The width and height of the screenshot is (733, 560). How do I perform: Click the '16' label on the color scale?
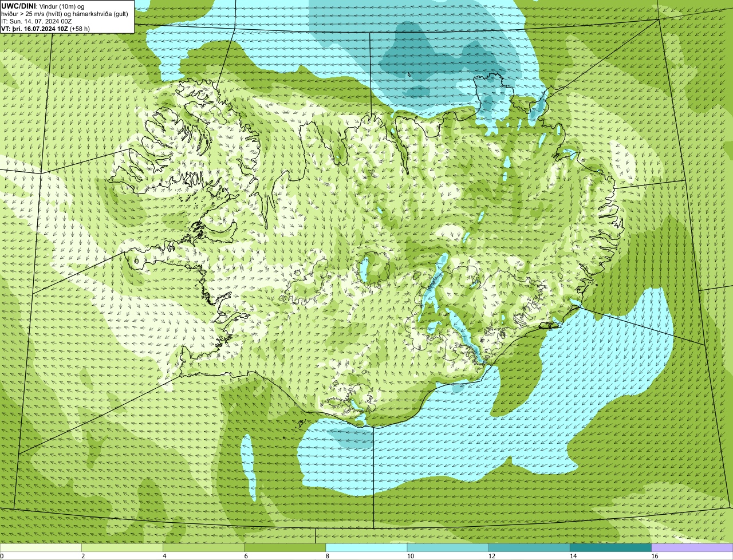pos(655,556)
